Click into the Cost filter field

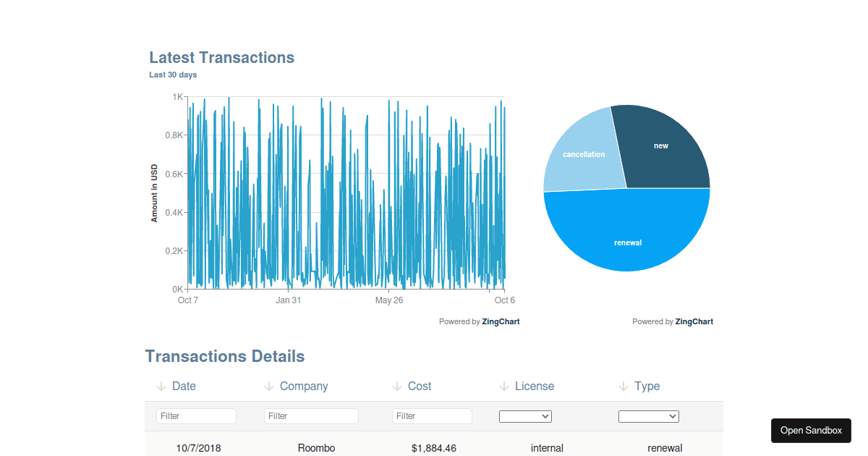[x=432, y=416]
